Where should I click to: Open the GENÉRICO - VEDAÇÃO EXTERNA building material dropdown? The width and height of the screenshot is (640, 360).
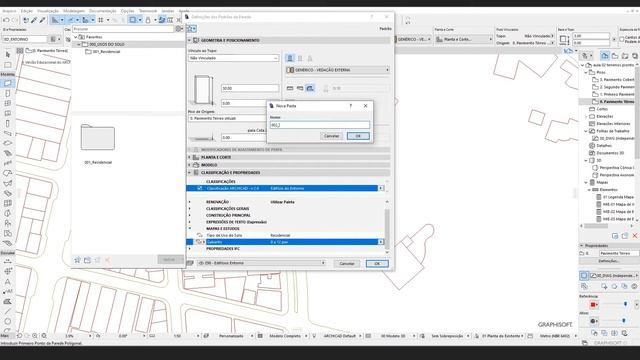[x=338, y=70]
